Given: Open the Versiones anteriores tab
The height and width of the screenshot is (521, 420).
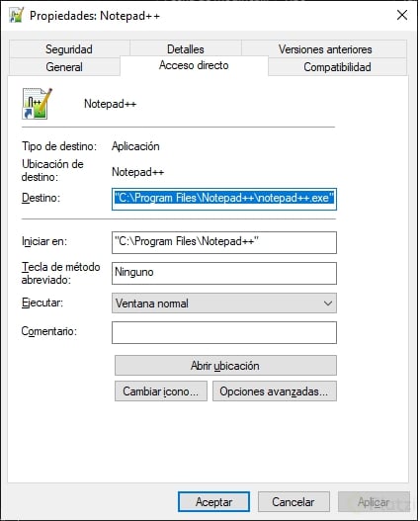Looking at the screenshot, I should coord(325,49).
